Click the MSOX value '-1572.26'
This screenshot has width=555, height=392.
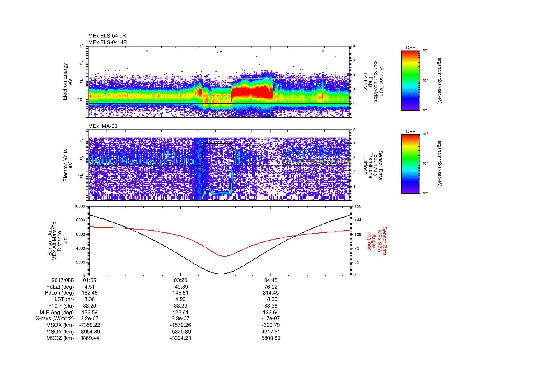180,325
